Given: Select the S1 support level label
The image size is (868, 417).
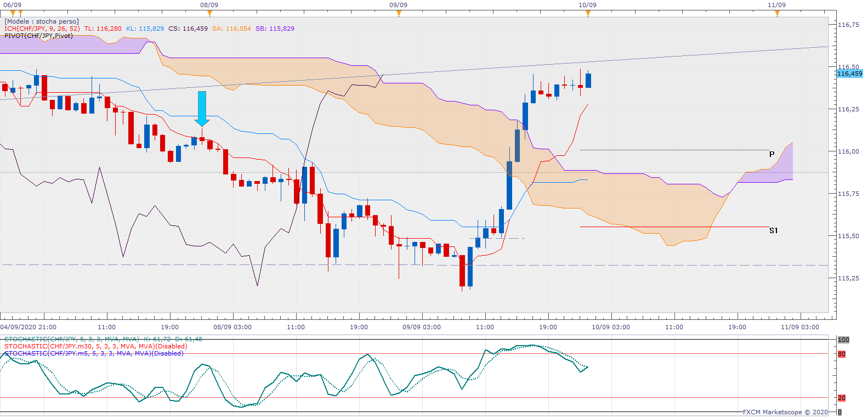Looking at the screenshot, I should 773,230.
